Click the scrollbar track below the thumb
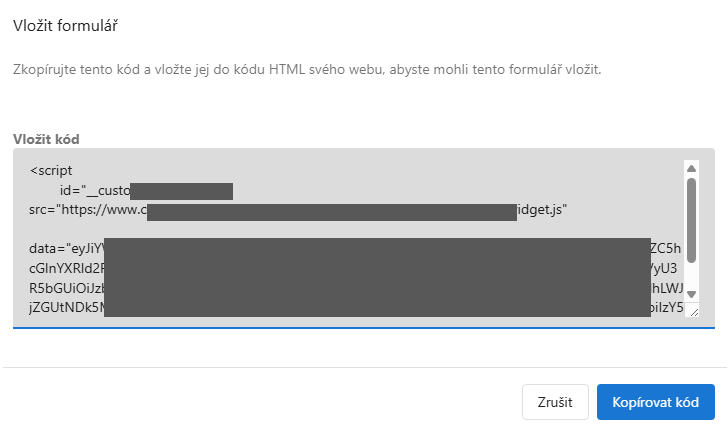Screen dimensions: 728x432 click(x=691, y=278)
